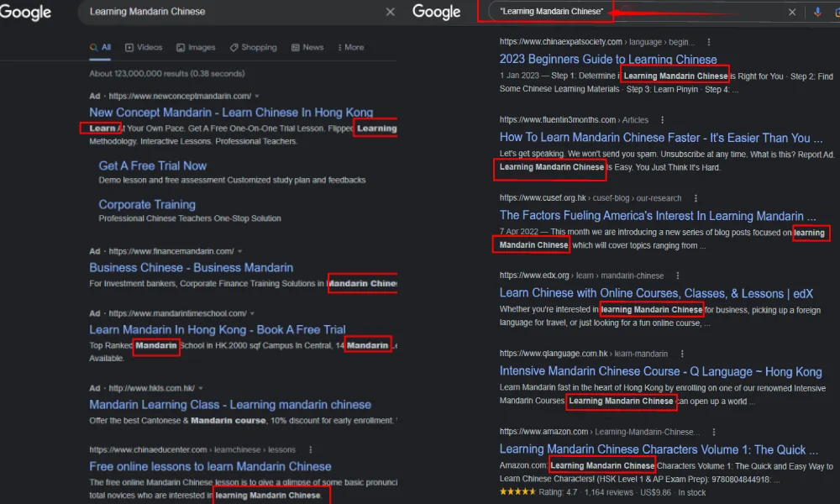Screen dimensions: 840x504
Task: Start voice search via microphone icon
Action: tap(817, 12)
